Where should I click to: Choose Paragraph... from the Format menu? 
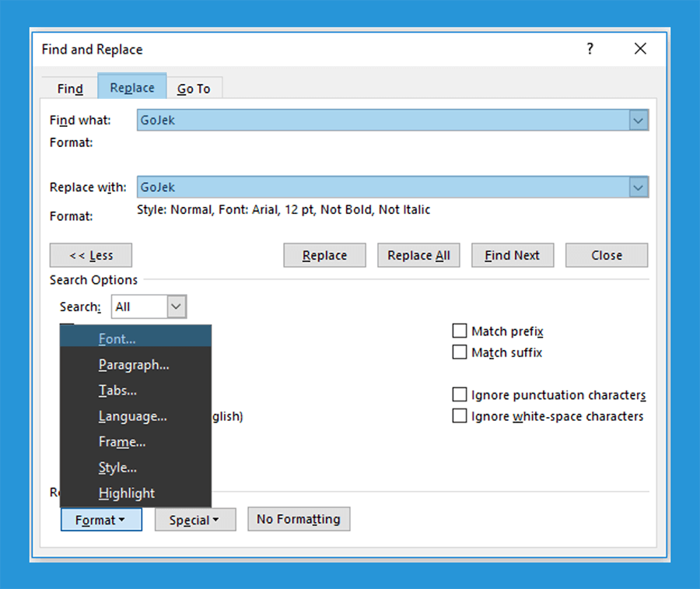135,364
